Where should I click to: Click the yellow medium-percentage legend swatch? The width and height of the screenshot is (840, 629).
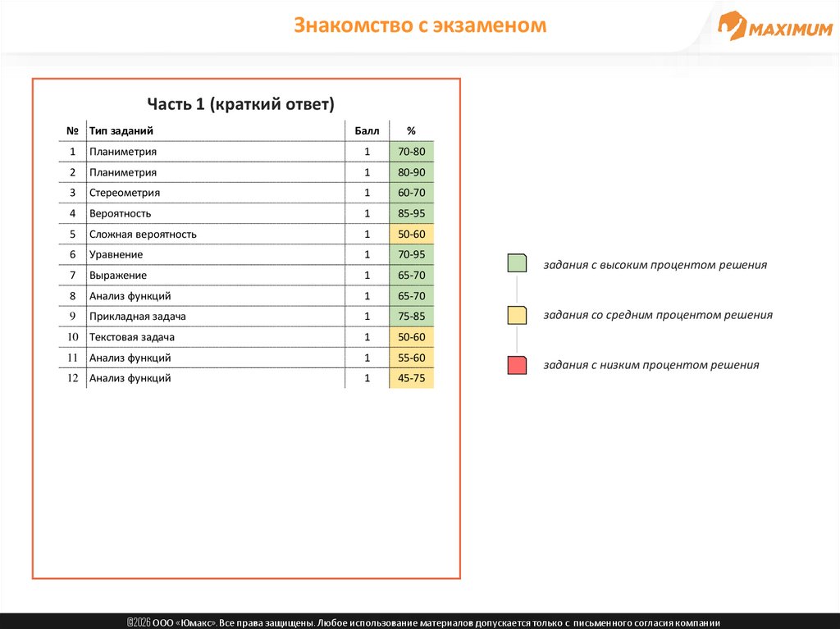tap(517, 315)
